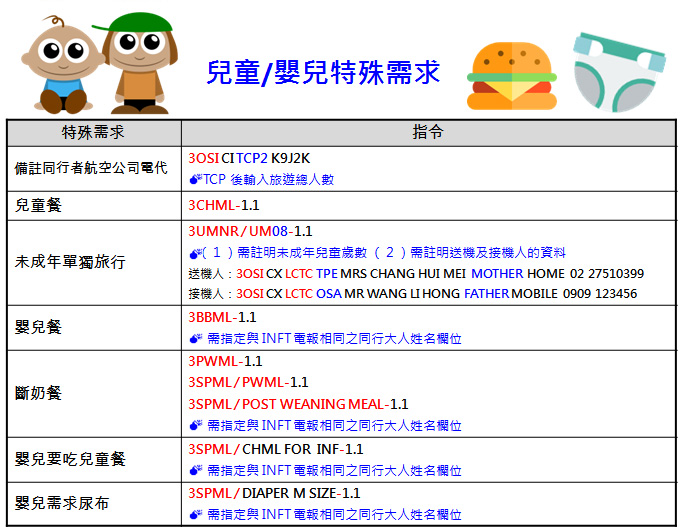Click the '指令' column header
The width and height of the screenshot is (682, 527).
pos(428,132)
